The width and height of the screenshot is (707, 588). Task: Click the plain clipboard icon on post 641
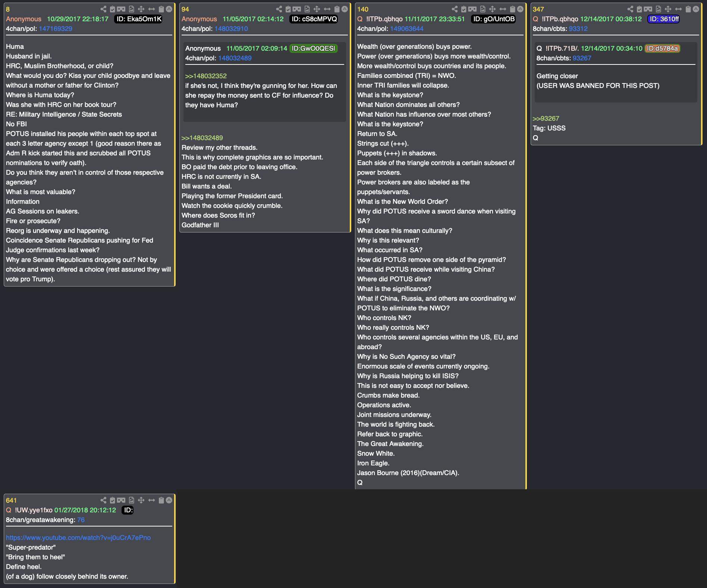(161, 500)
